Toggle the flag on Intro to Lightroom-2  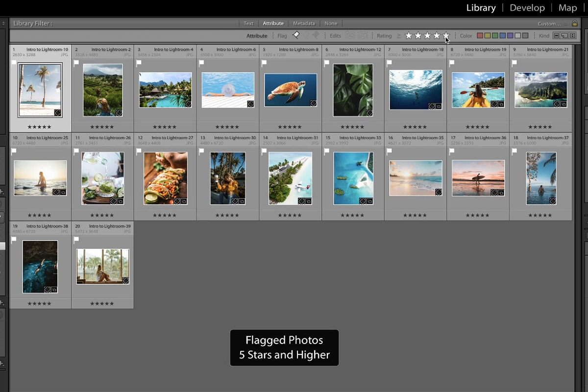76,63
